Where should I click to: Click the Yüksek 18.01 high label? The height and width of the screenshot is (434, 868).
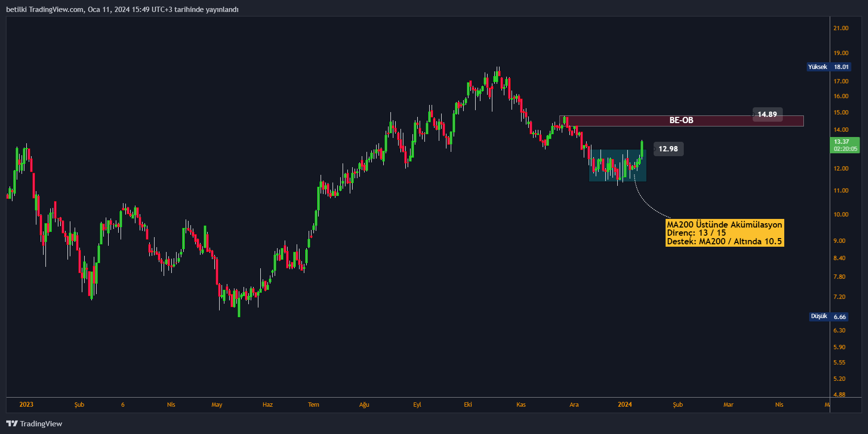click(x=828, y=67)
